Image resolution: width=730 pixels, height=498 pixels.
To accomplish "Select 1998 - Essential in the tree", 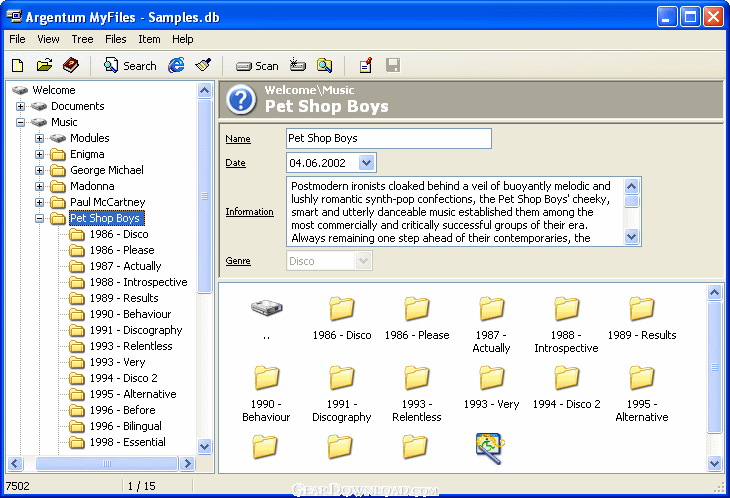I will [x=128, y=442].
